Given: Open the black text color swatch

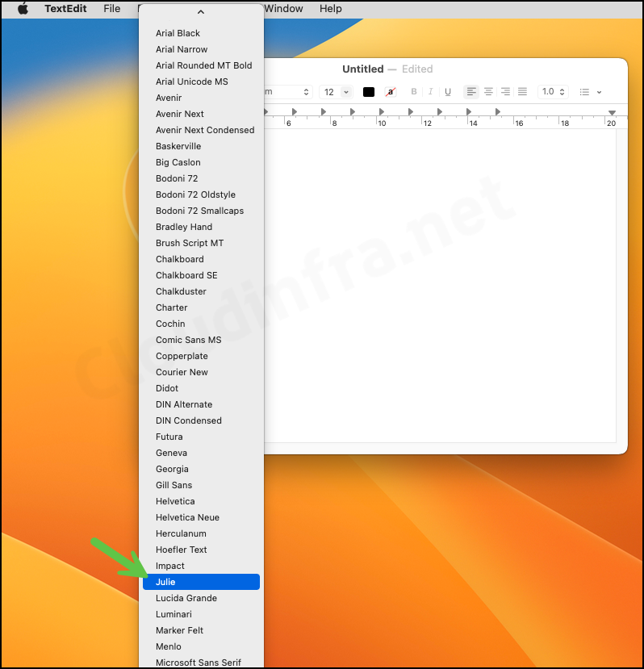Looking at the screenshot, I should point(369,92).
